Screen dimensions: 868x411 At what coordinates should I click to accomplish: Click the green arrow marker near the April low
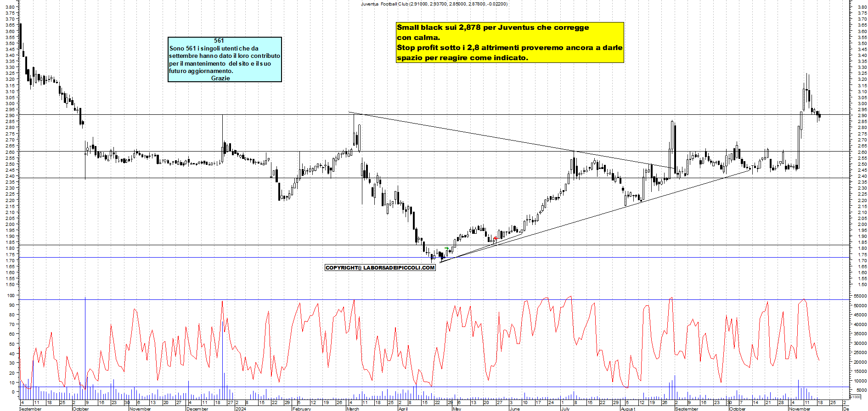[x=447, y=248]
